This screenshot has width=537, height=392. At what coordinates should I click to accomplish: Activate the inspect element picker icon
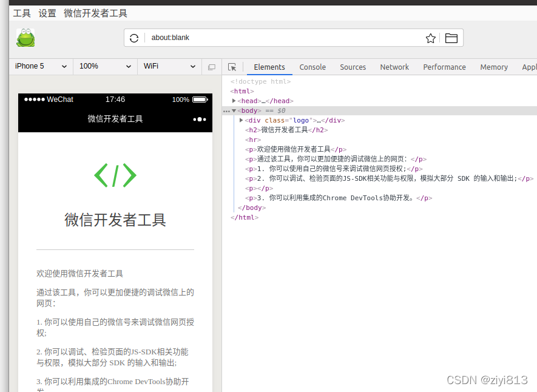click(232, 67)
